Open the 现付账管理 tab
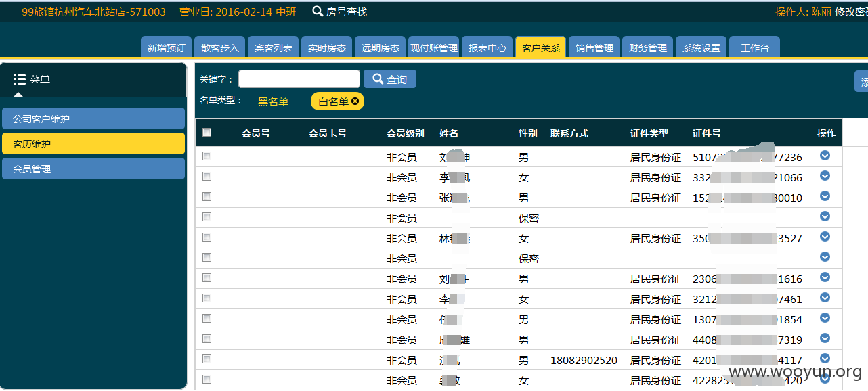Image resolution: width=868 pixels, height=391 pixels. [x=434, y=47]
